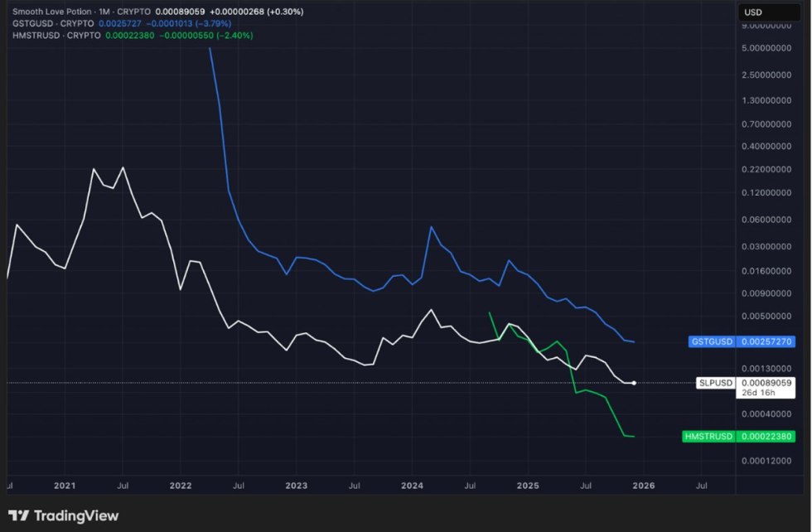
Task: Click the SLP value 0.00089059 in legend
Action: coord(181,12)
